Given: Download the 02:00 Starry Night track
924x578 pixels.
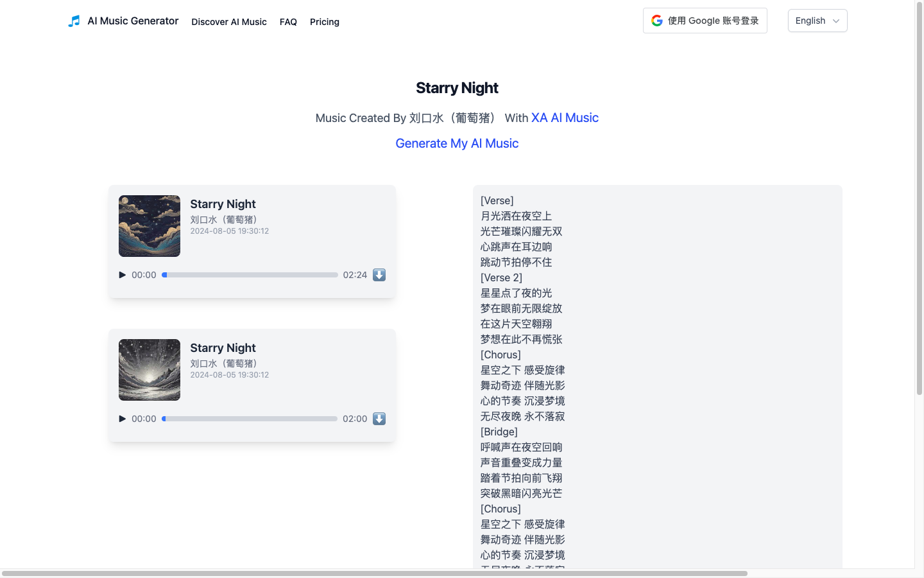Looking at the screenshot, I should pos(379,419).
